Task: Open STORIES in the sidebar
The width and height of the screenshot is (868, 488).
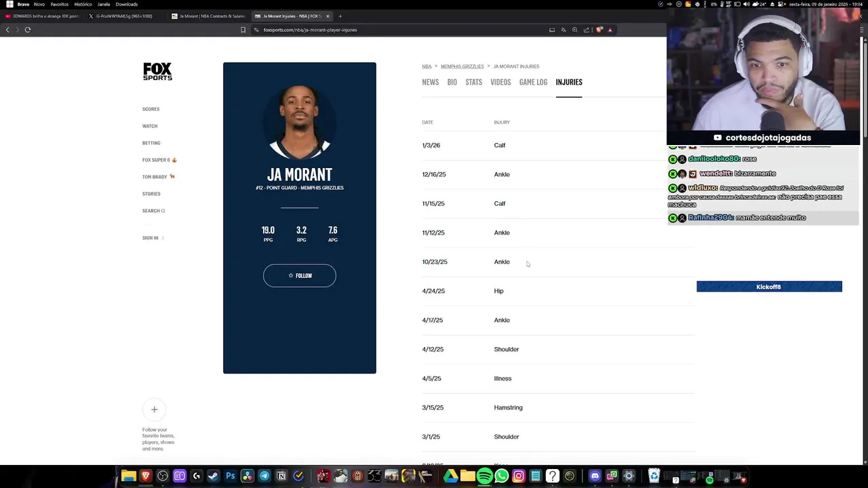Action: (x=151, y=194)
